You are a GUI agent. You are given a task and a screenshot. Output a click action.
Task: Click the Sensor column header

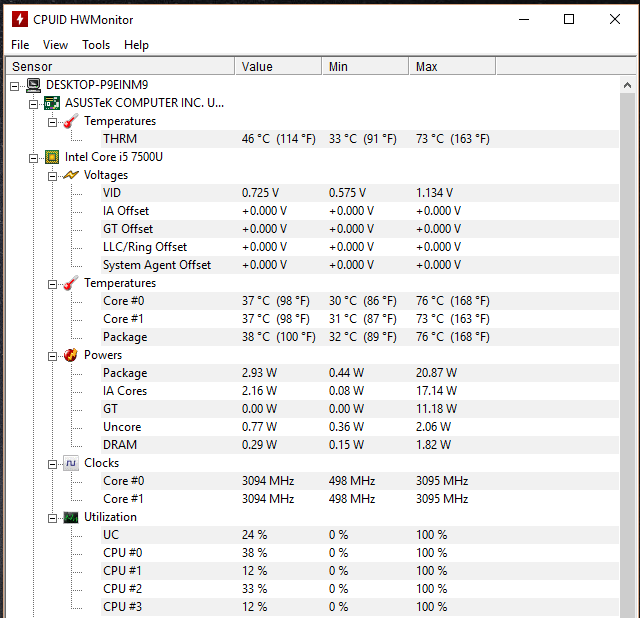coord(121,66)
